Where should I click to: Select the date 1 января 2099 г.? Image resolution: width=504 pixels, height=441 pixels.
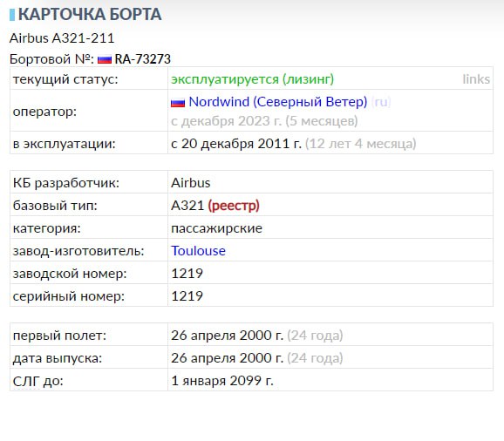222,381
